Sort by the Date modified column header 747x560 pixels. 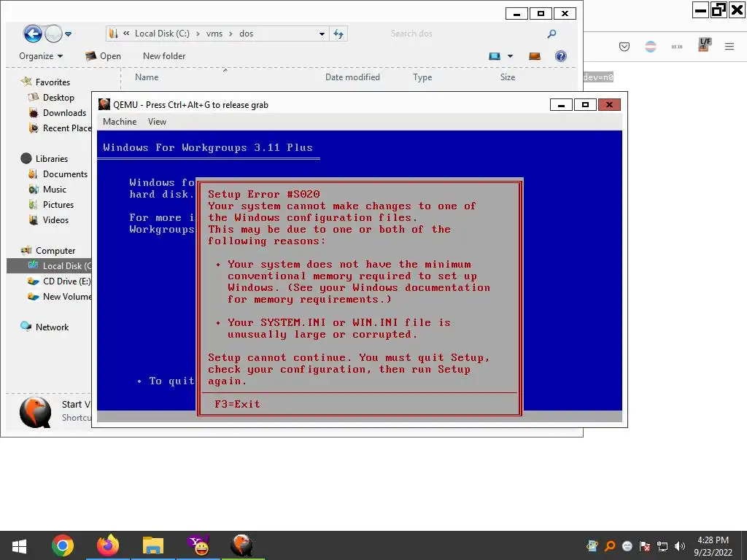pyautogui.click(x=352, y=77)
